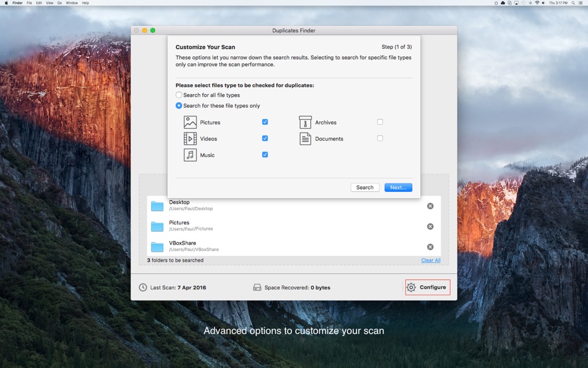Click the Last Scan: 7 Apr 2016 text
The image size is (588, 368).
coord(178,287)
